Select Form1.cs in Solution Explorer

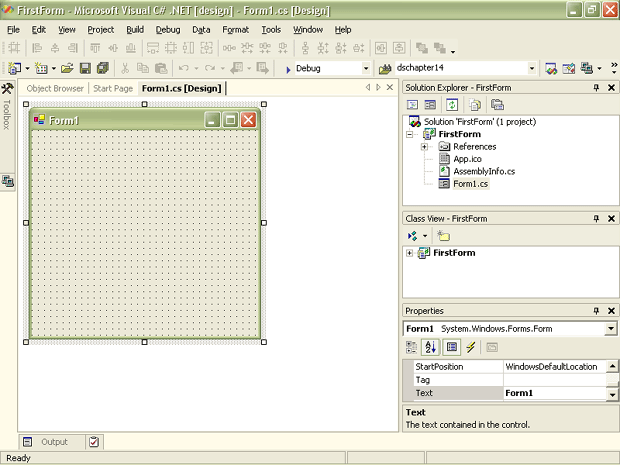click(x=471, y=184)
